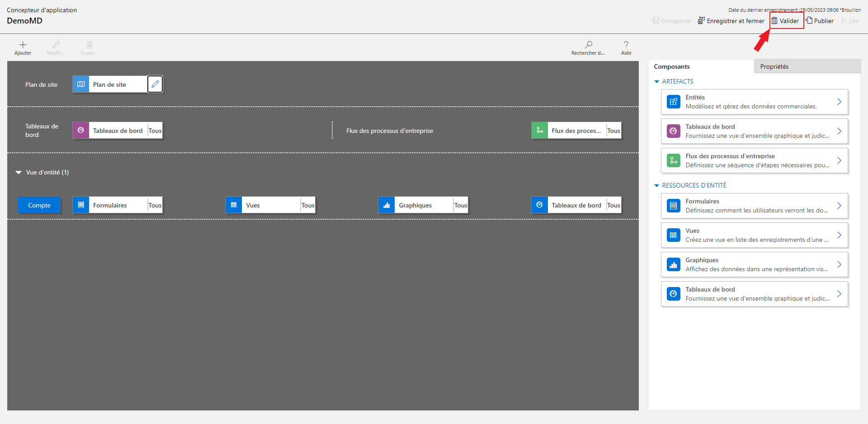Viewport: 868px width, 424px height.
Task: Switch to the Propriétés tab
Action: [807, 66]
